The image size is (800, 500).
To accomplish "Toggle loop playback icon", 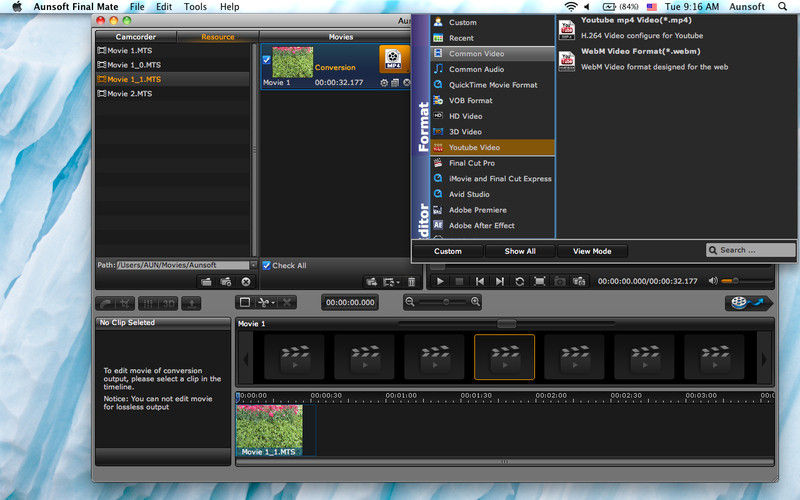I will pos(519,281).
